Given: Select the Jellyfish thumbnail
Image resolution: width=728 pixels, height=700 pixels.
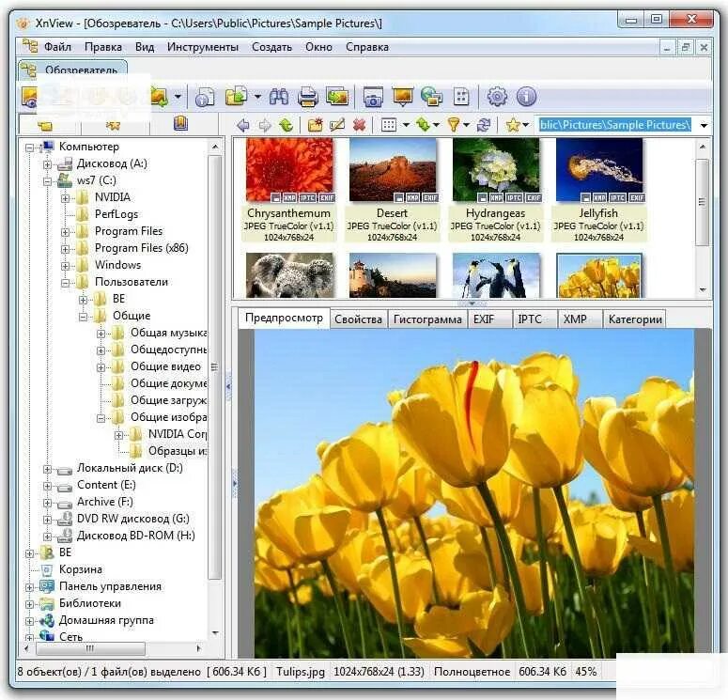Looking at the screenshot, I should click(599, 190).
